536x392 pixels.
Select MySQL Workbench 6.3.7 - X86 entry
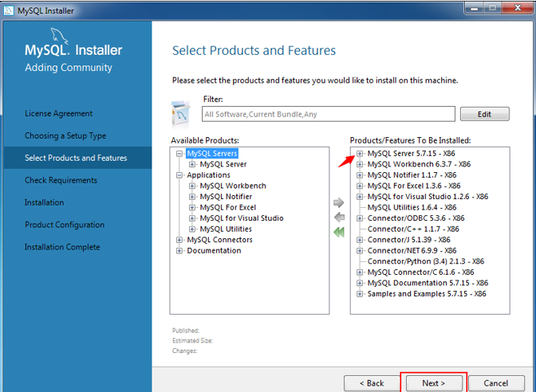[x=419, y=164]
